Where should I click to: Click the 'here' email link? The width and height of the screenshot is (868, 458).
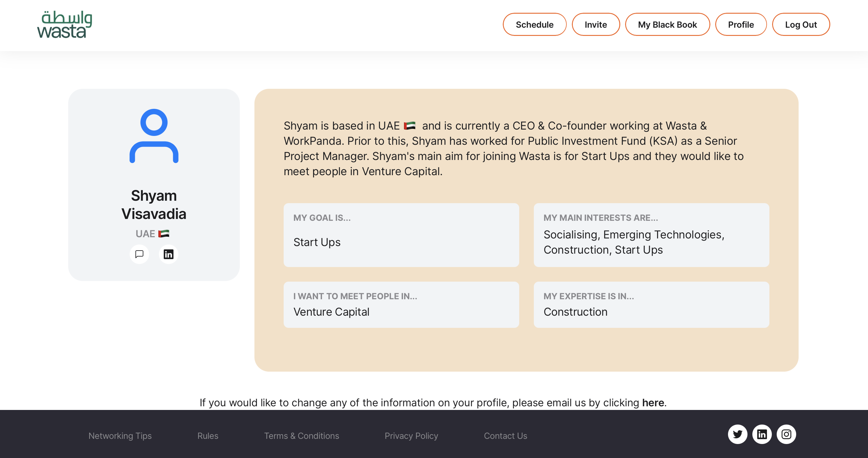pyautogui.click(x=653, y=403)
